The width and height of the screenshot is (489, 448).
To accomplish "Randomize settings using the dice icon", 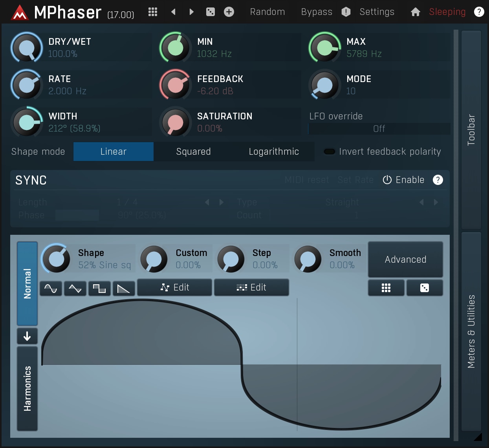I will tap(211, 12).
